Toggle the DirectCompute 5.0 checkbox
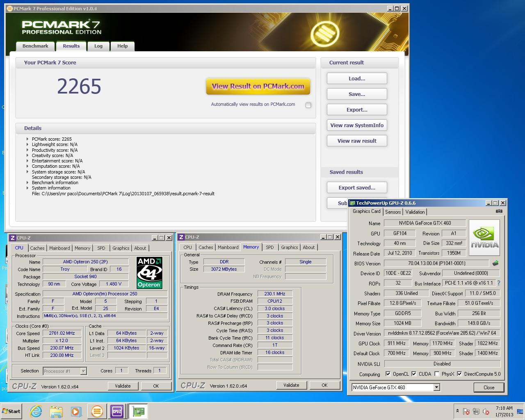 pyautogui.click(x=459, y=374)
